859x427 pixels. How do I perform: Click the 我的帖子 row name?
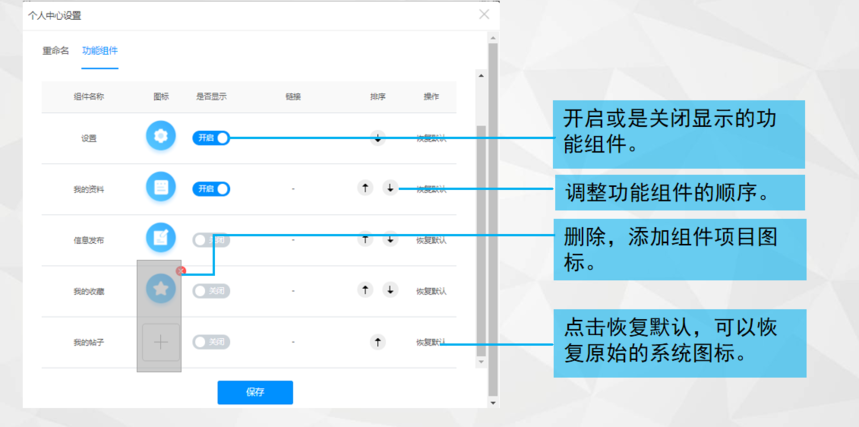click(x=89, y=343)
